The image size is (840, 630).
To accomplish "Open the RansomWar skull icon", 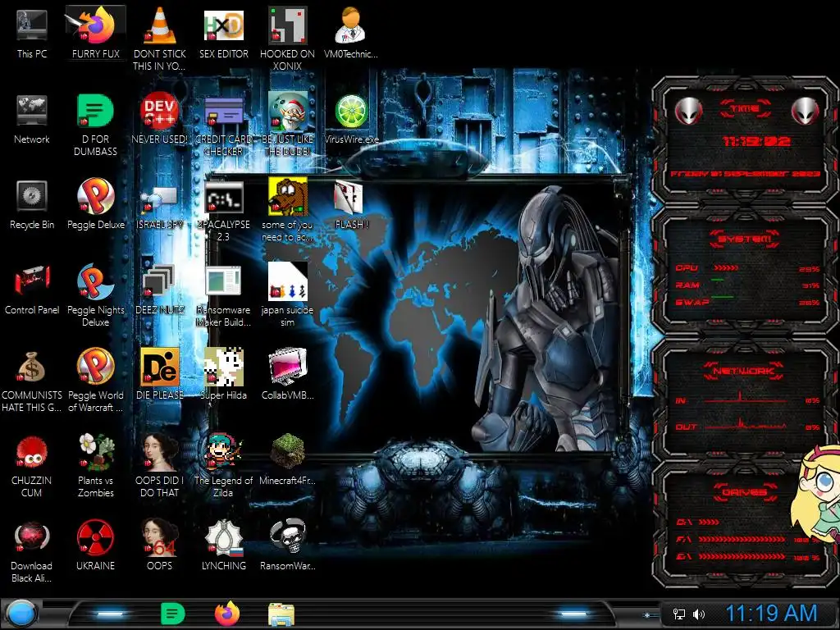I will [x=288, y=536].
